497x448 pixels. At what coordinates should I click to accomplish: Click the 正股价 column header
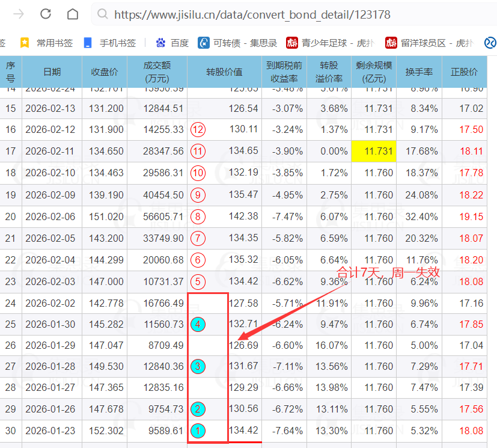click(x=464, y=72)
